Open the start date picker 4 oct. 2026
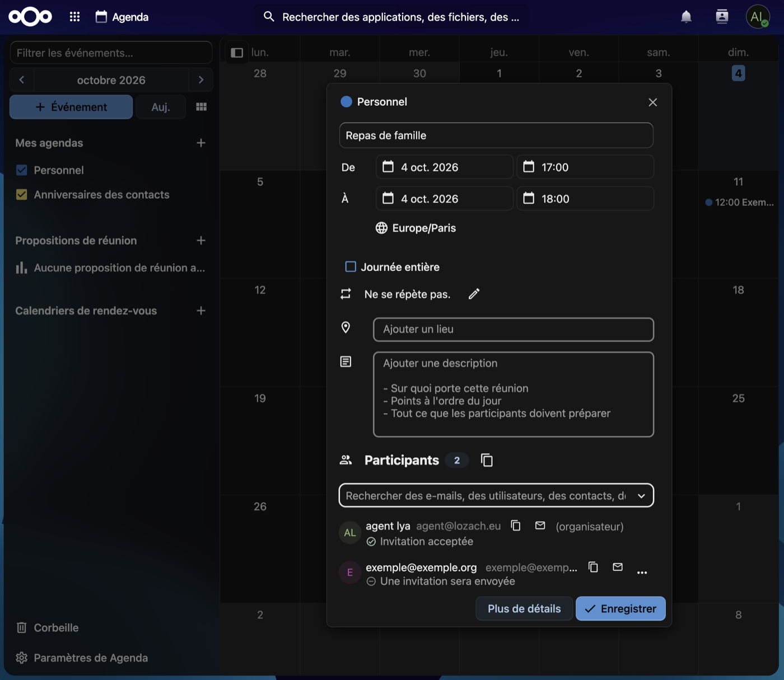The width and height of the screenshot is (784, 680). pos(445,167)
